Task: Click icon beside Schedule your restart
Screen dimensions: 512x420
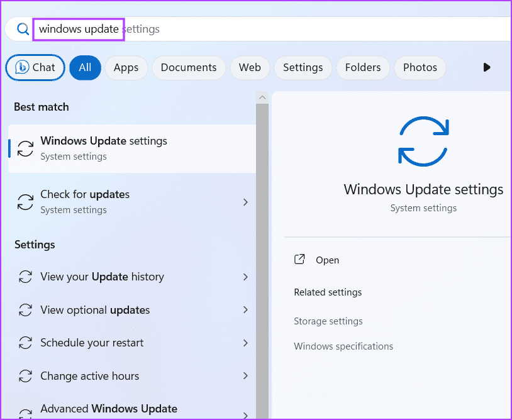Action: tap(25, 343)
